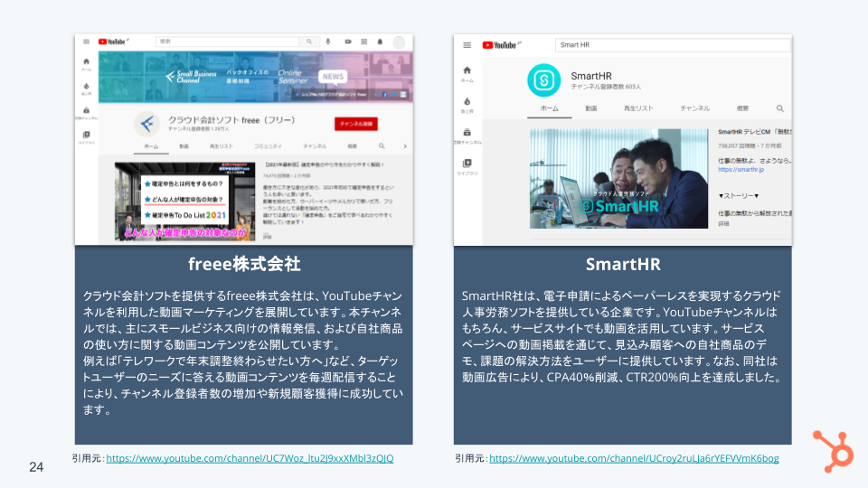This screenshot has width=868, height=488.
Task: Select 再生リスト tab on freee channel
Action: 221,146
